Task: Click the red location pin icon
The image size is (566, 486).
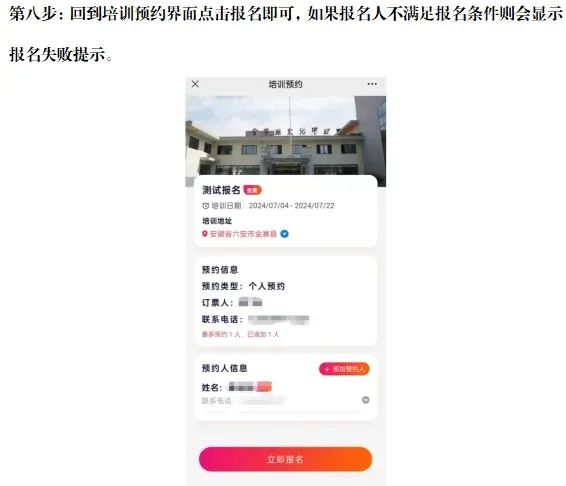Action: 205,234
